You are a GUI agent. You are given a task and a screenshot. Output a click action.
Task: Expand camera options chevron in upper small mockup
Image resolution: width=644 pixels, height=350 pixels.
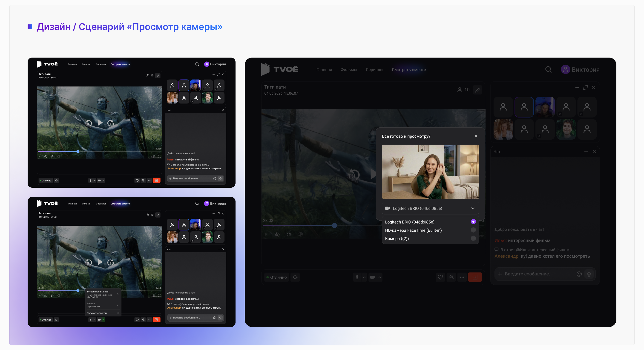103,180
